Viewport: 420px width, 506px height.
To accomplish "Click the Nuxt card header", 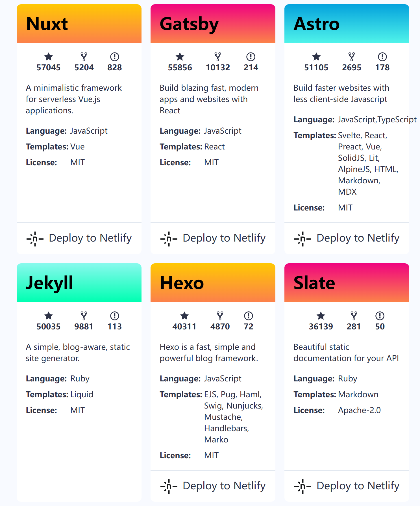I will 79,23.
